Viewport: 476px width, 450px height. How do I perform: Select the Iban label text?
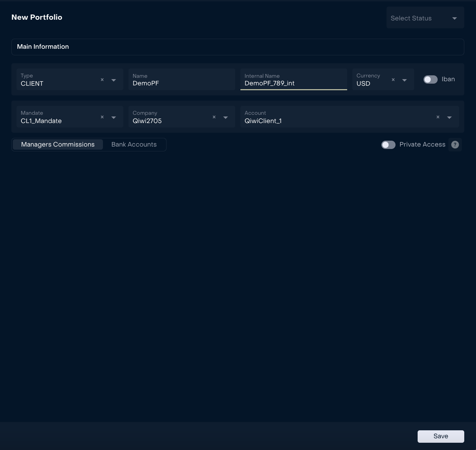448,79
